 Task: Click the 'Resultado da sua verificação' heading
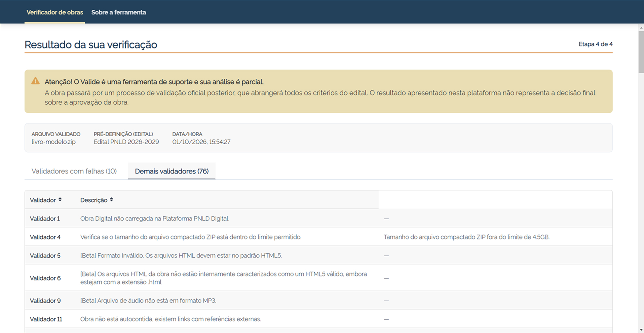tap(91, 45)
